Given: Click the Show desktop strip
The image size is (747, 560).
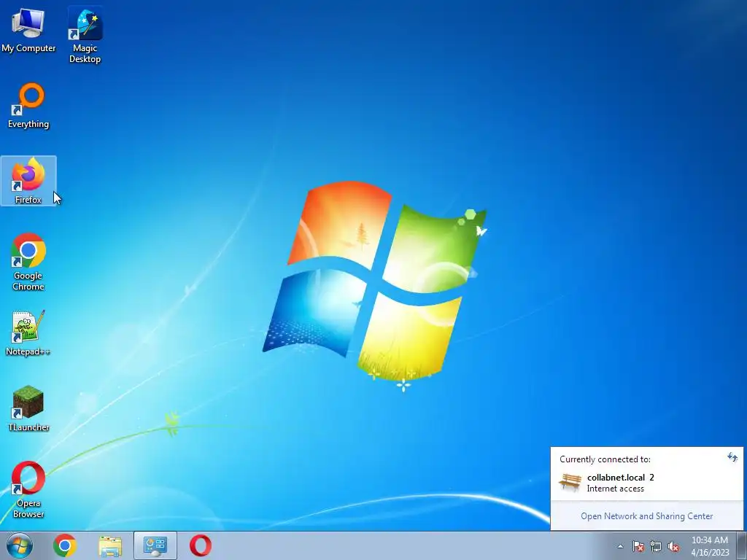Looking at the screenshot, I should click(x=741, y=545).
